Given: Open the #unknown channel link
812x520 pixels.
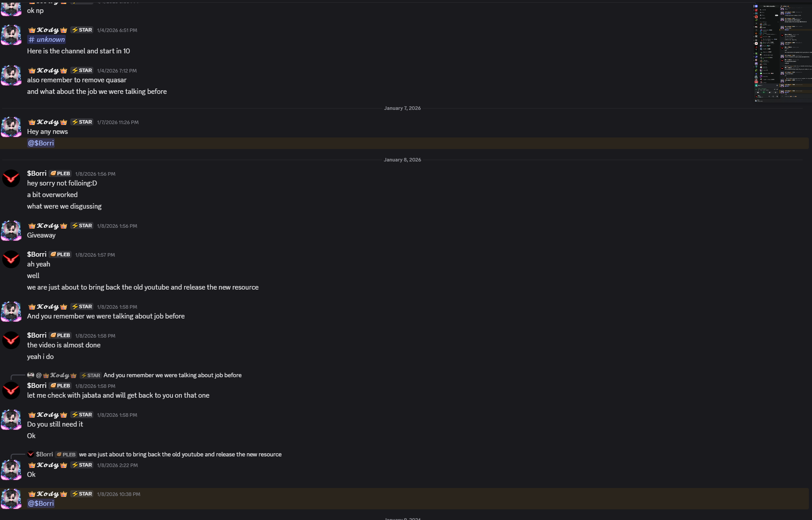Looking at the screenshot, I should coord(47,40).
